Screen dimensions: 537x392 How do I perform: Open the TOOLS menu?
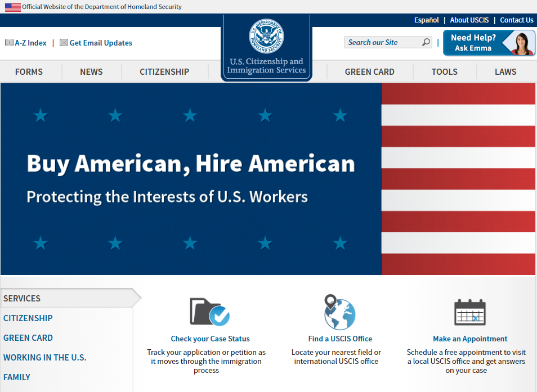click(445, 72)
